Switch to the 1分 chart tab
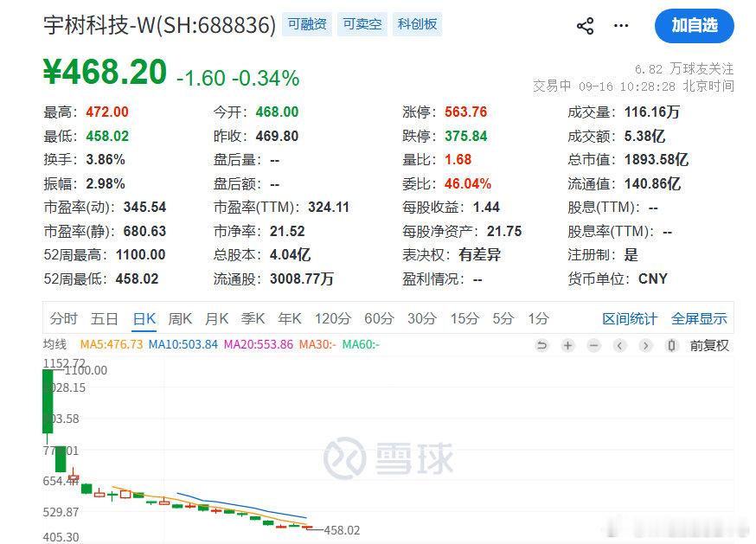The height and width of the screenshot is (544, 756). [539, 318]
